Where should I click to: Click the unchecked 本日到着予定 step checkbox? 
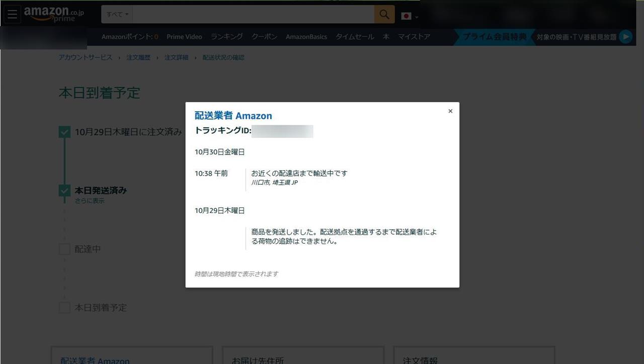click(x=64, y=308)
